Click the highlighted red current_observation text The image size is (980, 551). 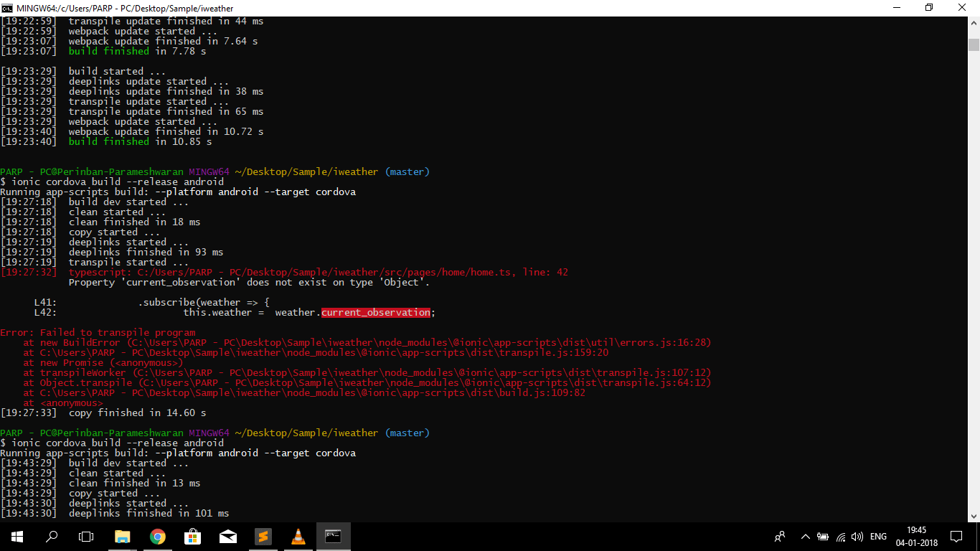pyautogui.click(x=376, y=313)
